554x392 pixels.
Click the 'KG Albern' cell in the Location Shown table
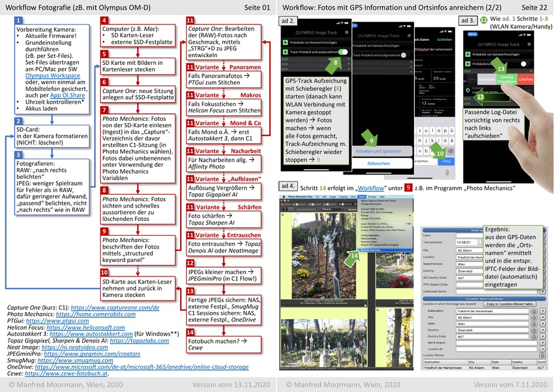click(479, 367)
